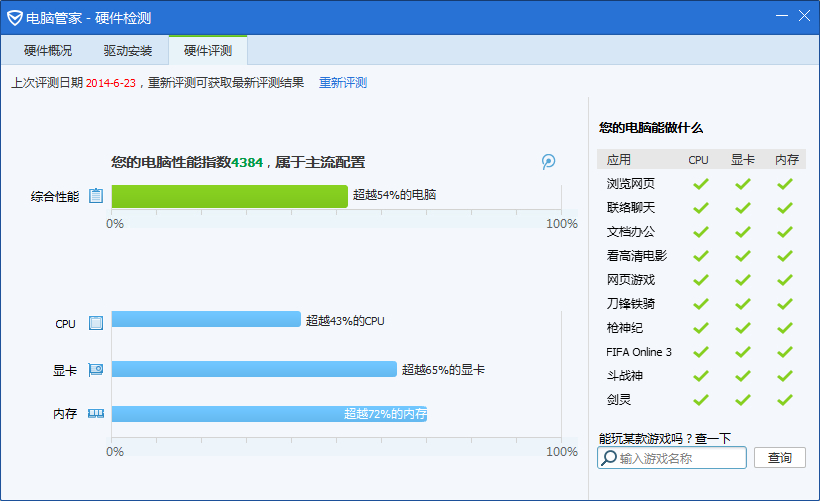
Task: Click the green score 4384
Action: click(247, 163)
